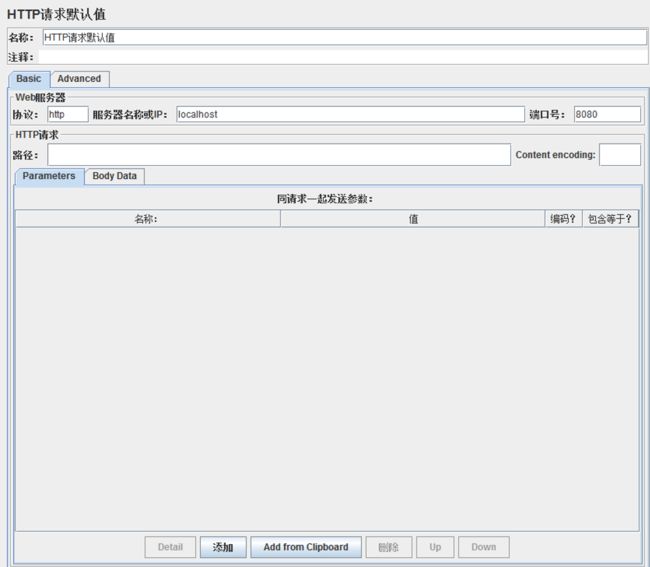Switch to the Basic tab
The width and height of the screenshot is (650, 567).
click(x=29, y=79)
